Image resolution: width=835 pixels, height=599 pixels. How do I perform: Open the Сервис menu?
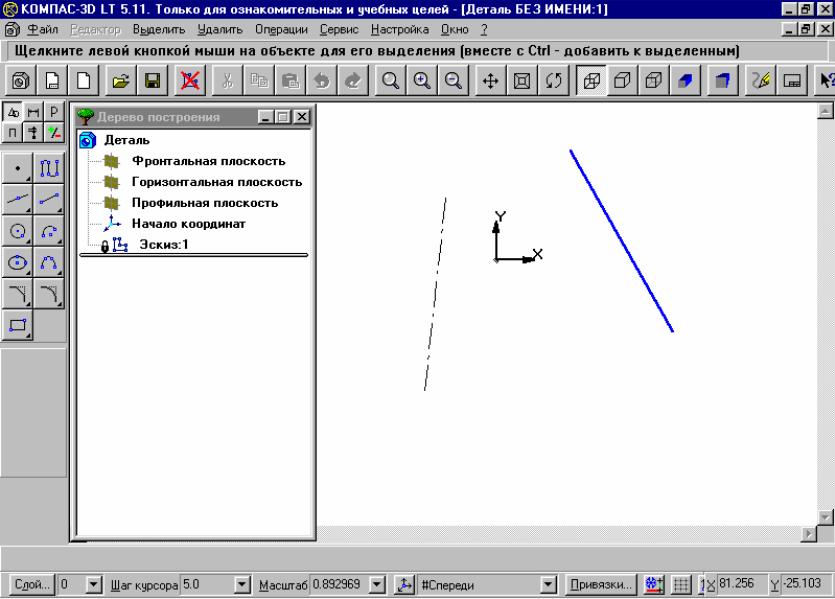point(339,30)
